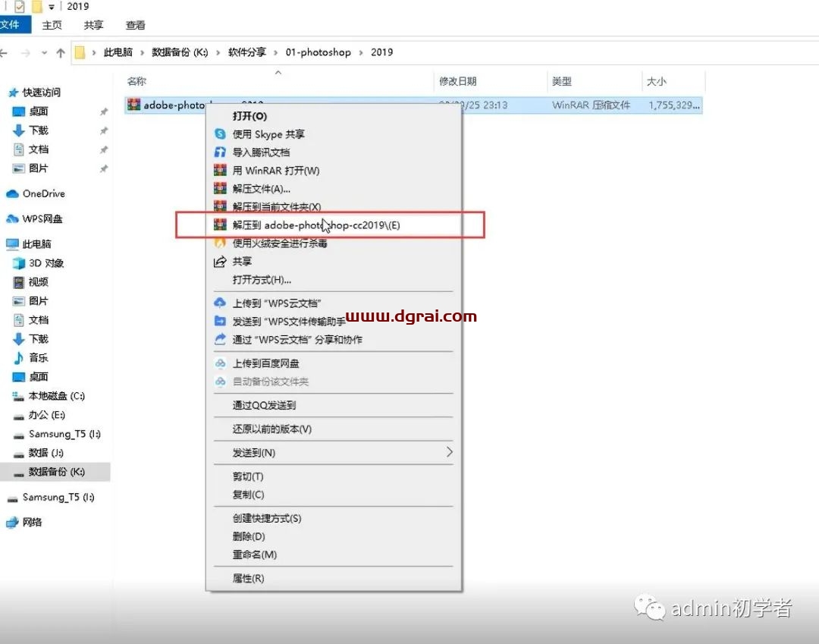This screenshot has width=819, height=644.
Task: Click the folder icon in the address bar
Action: (80, 52)
